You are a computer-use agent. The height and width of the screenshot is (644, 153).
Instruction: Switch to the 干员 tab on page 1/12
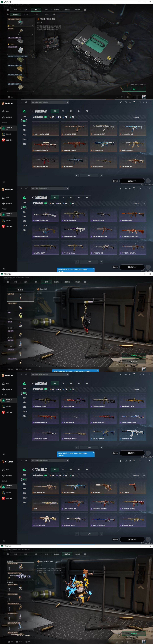63,111
